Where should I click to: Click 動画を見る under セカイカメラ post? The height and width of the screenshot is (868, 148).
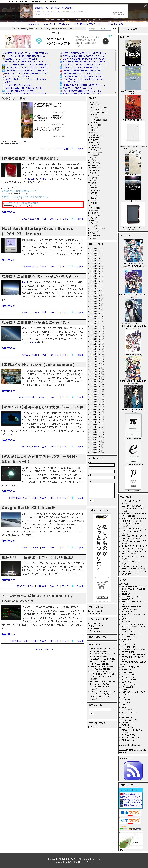pos(8,391)
